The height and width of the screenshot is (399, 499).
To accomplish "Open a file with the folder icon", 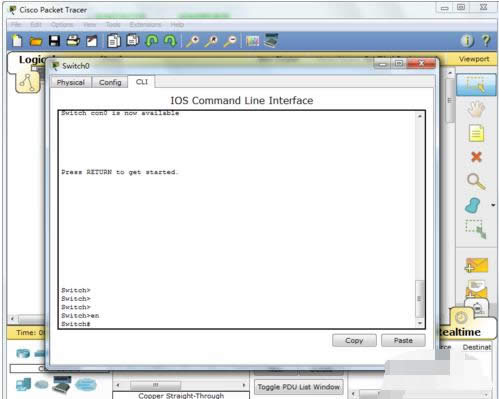I will coord(36,41).
